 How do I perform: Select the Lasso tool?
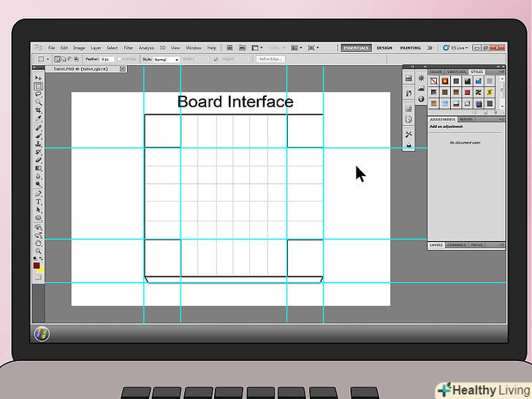coord(39,94)
